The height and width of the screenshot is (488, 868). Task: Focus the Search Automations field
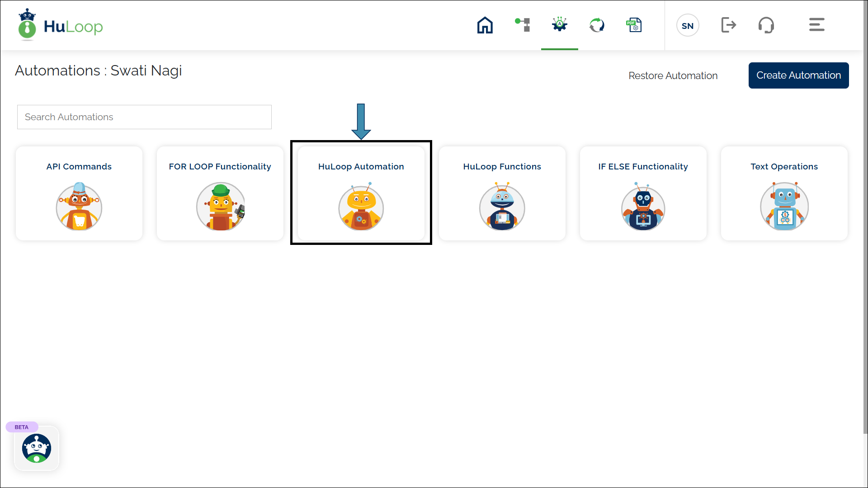pyautogui.click(x=144, y=117)
